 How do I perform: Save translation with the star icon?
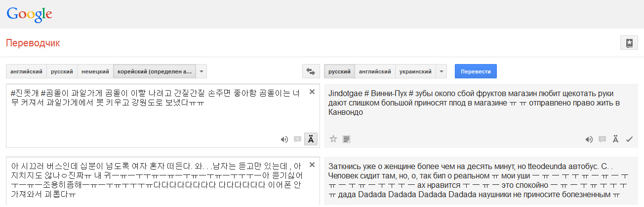(x=333, y=139)
